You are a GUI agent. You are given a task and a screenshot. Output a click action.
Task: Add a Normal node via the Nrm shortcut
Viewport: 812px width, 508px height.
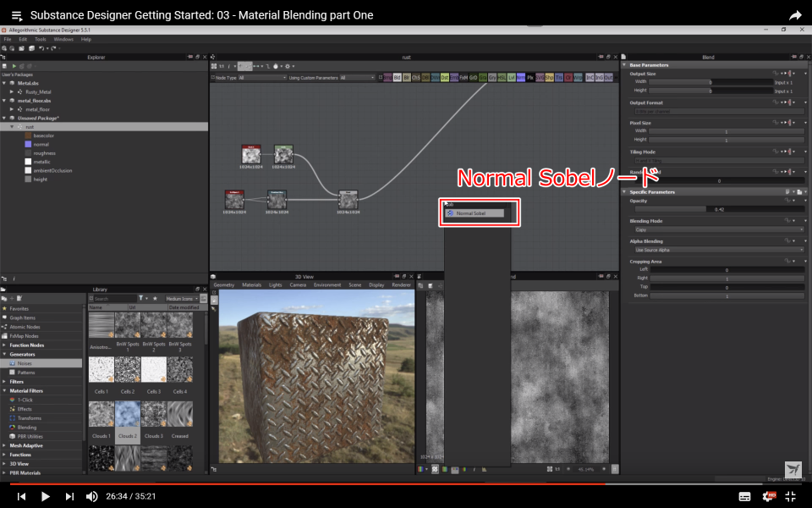[521, 78]
